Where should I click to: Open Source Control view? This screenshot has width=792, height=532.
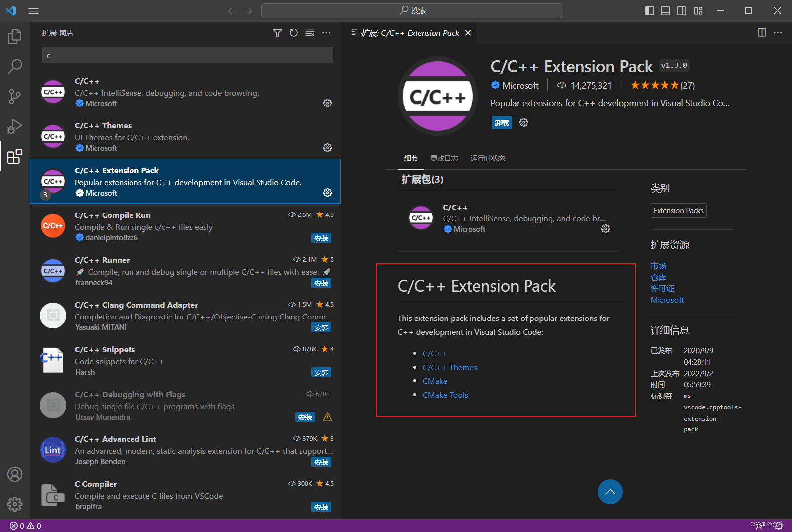(15, 97)
